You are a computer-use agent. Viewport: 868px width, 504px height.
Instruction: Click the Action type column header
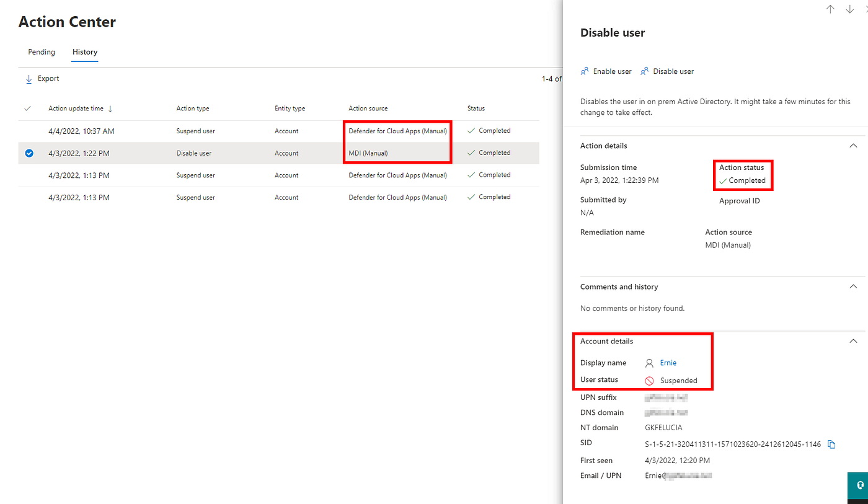pyautogui.click(x=193, y=108)
